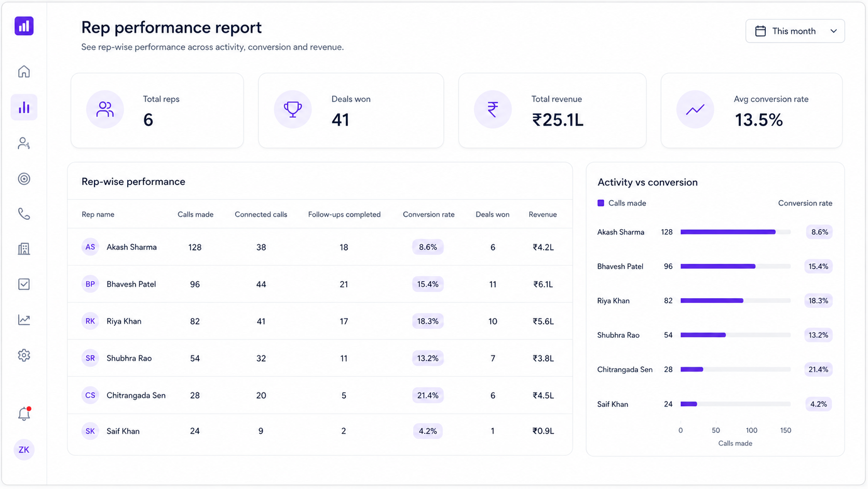
Task: Open the settings gear sidebar icon
Action: click(24, 355)
